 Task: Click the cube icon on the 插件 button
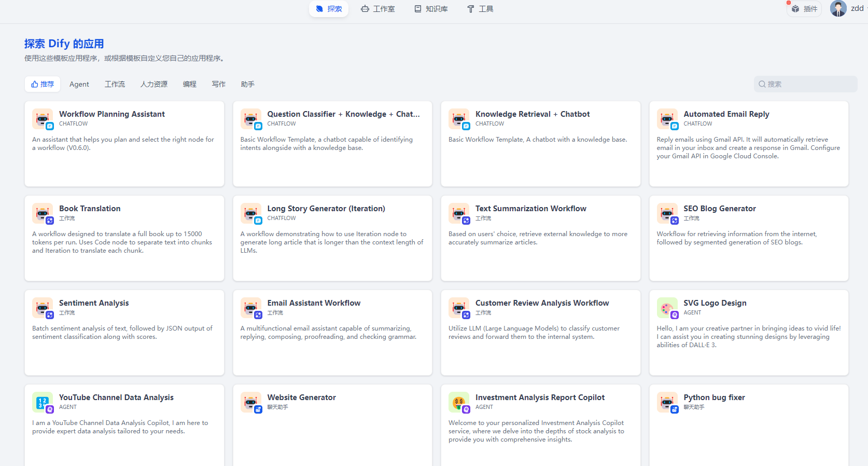796,9
